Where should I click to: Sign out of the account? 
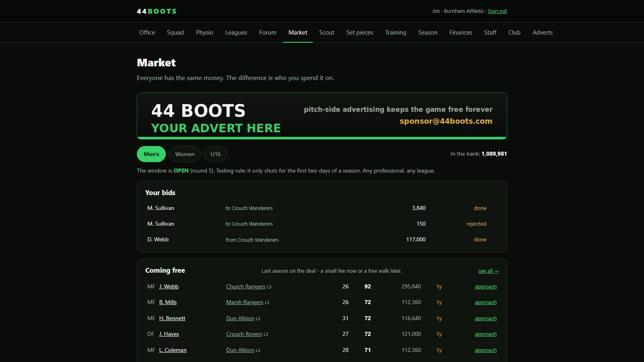click(x=497, y=11)
